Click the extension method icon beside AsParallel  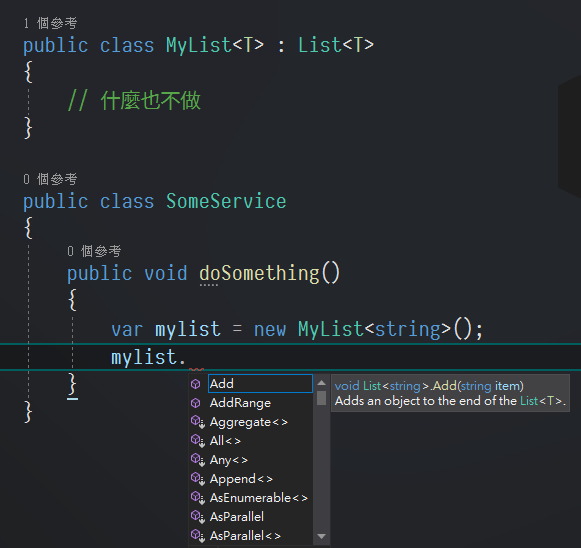(x=197, y=517)
